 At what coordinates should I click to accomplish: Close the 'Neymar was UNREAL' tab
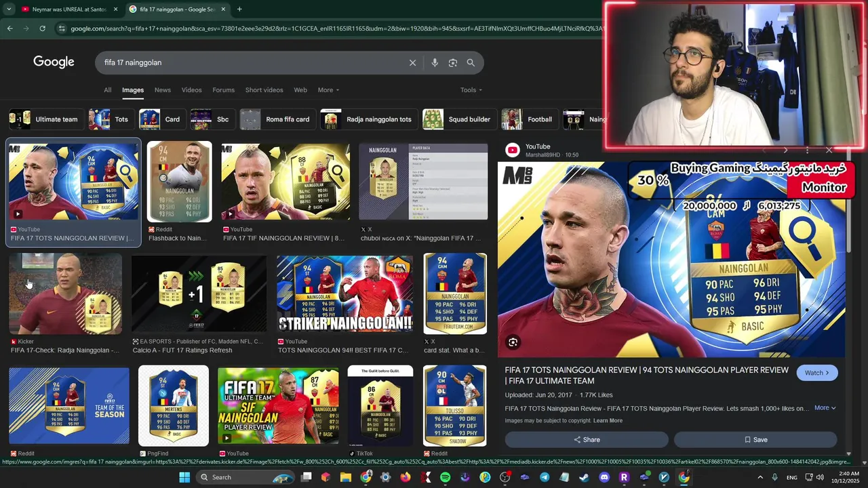click(115, 9)
